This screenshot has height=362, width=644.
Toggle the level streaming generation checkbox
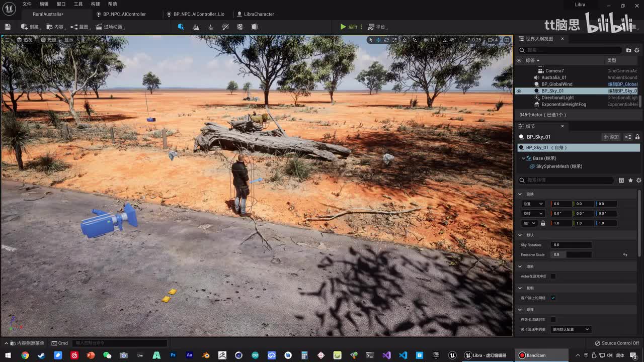[553, 319]
